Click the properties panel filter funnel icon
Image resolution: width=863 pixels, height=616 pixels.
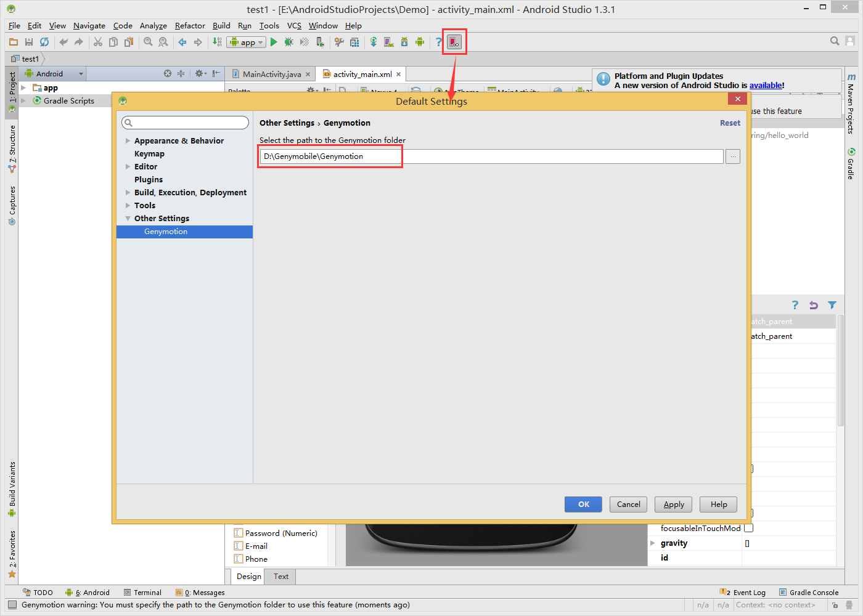point(832,305)
